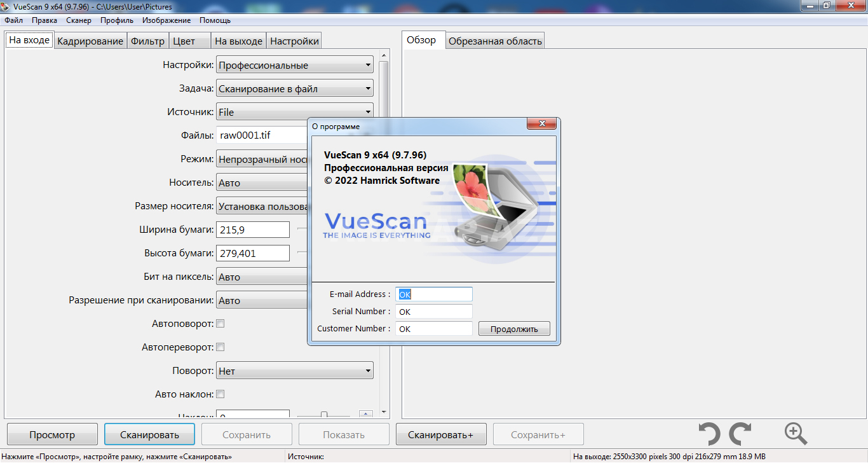Click the Файлы field with raw0001.tif

click(x=262, y=135)
